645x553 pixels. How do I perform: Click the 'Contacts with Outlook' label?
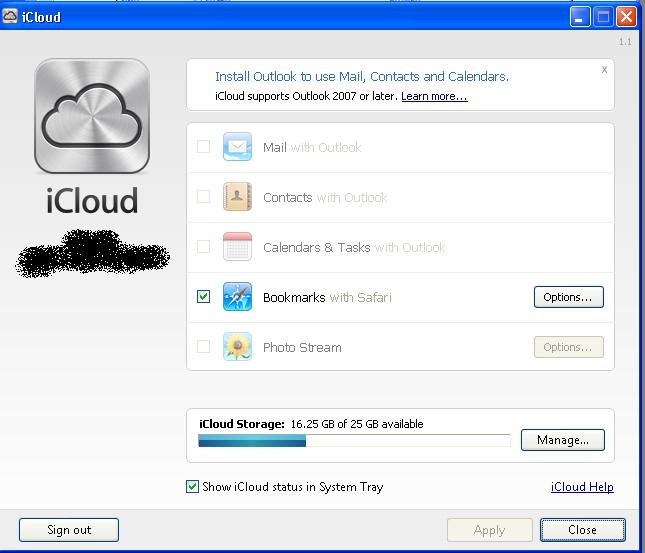pyautogui.click(x=325, y=198)
